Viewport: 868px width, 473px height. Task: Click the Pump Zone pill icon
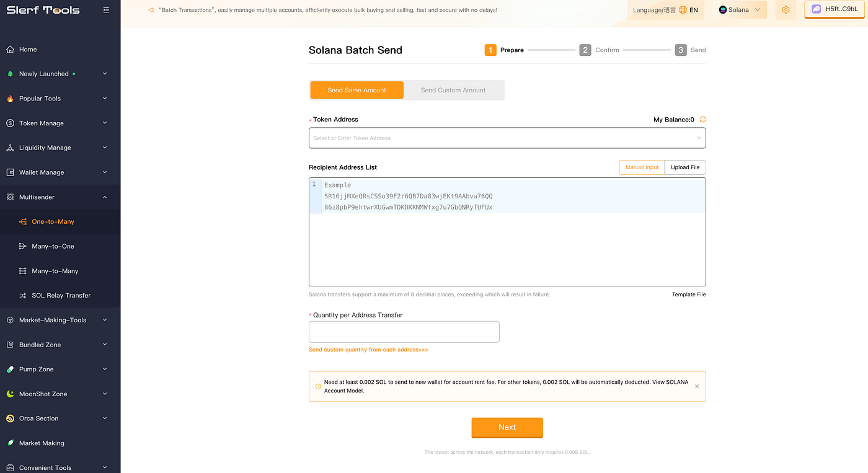tap(10, 369)
